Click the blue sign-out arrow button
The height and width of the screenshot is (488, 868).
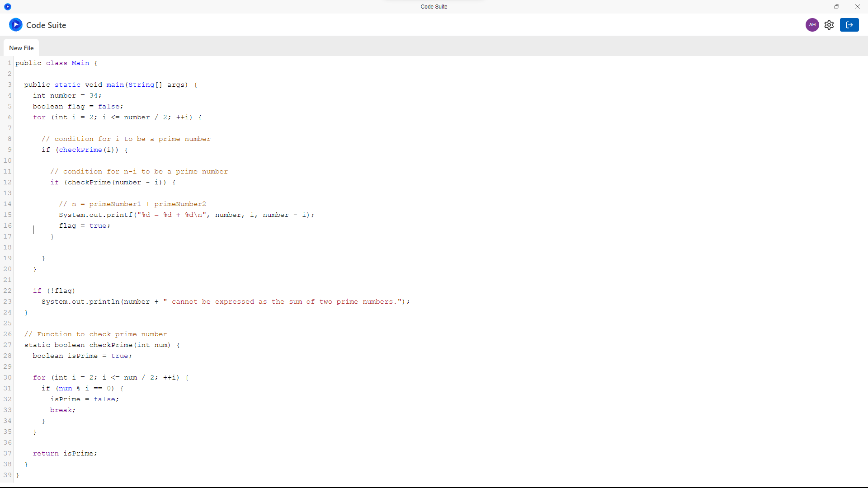849,25
